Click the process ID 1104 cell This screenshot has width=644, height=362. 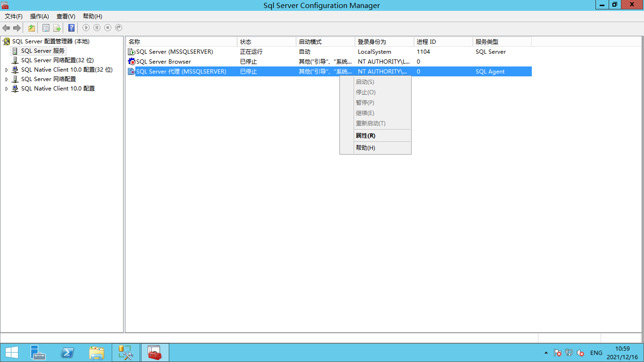423,52
